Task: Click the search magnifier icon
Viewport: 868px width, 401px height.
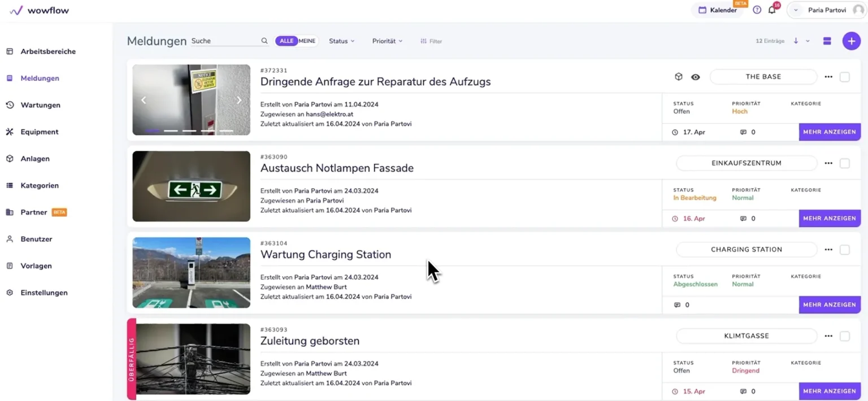Action: [x=264, y=41]
